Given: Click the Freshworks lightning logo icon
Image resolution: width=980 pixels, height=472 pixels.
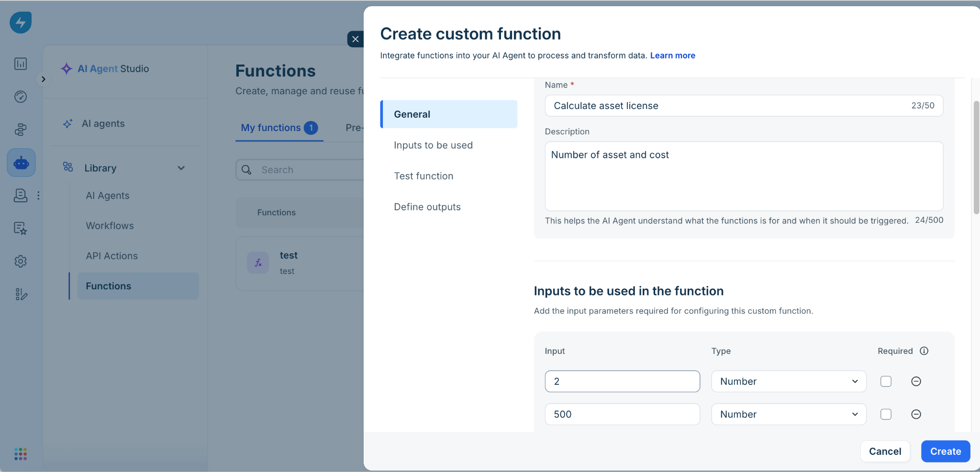Looking at the screenshot, I should click(21, 22).
